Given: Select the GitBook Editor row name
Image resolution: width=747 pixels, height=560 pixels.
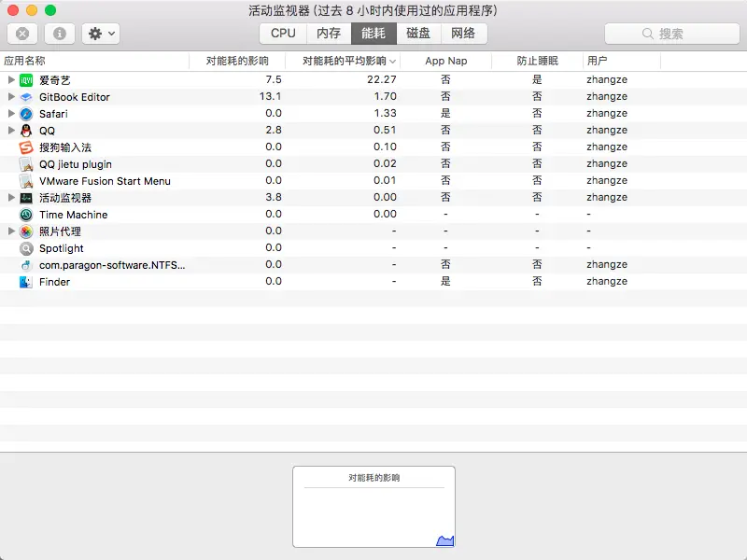Looking at the screenshot, I should click(75, 97).
